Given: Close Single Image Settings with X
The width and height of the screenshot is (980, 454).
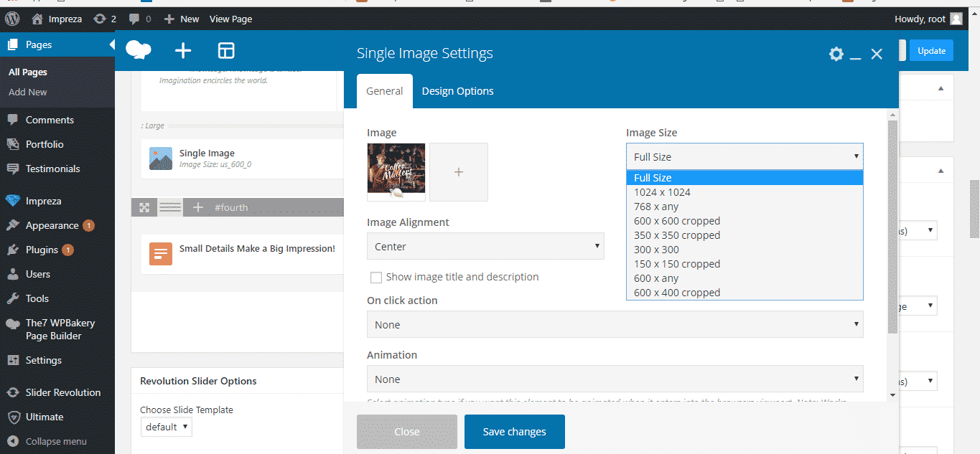Looking at the screenshot, I should coord(877,54).
